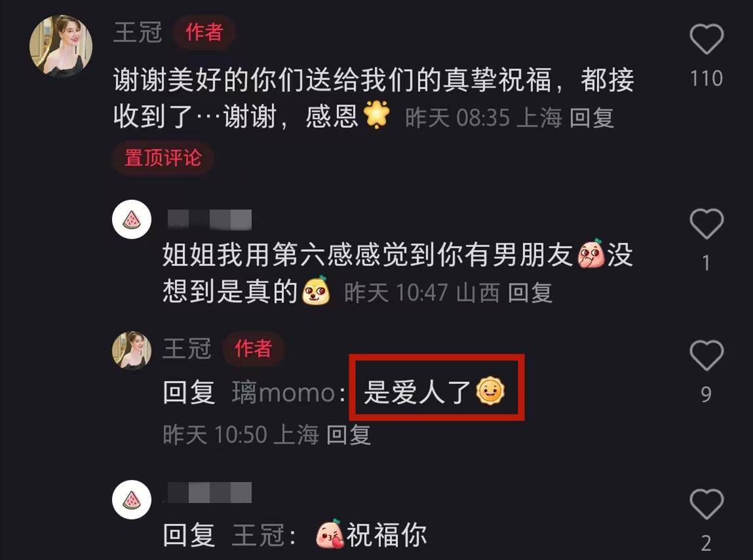Open the blurred username above "祝福你" reply

pos(208,493)
